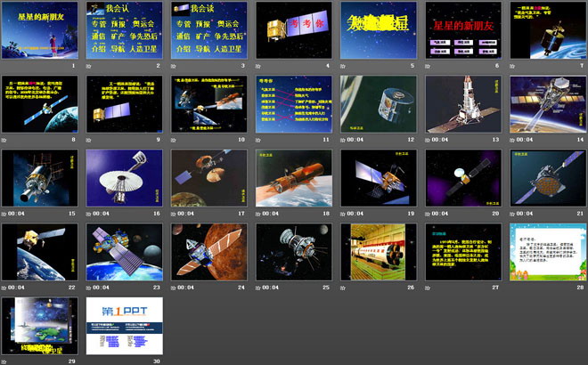Click transition star beside slide 19 timing
Image resolution: width=588 pixels, height=365 pixels.
(x=343, y=214)
